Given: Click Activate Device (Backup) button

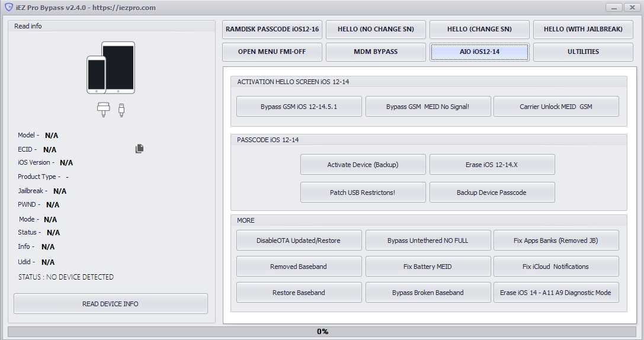Looking at the screenshot, I should [x=363, y=165].
